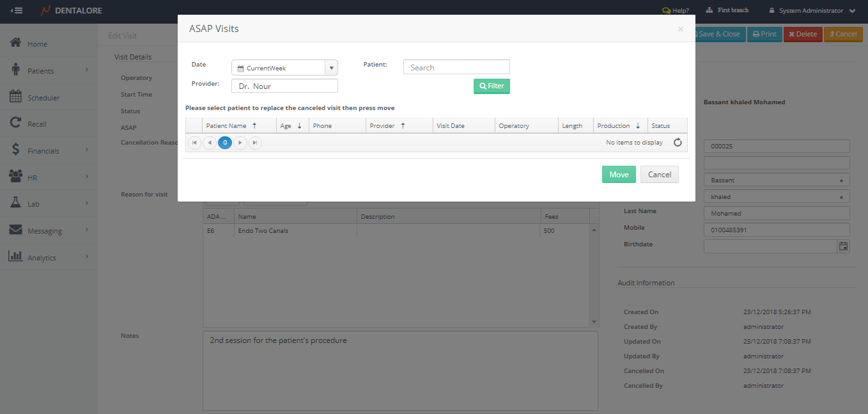Sort grid by Patient Name column
868x414 pixels.
226,126
